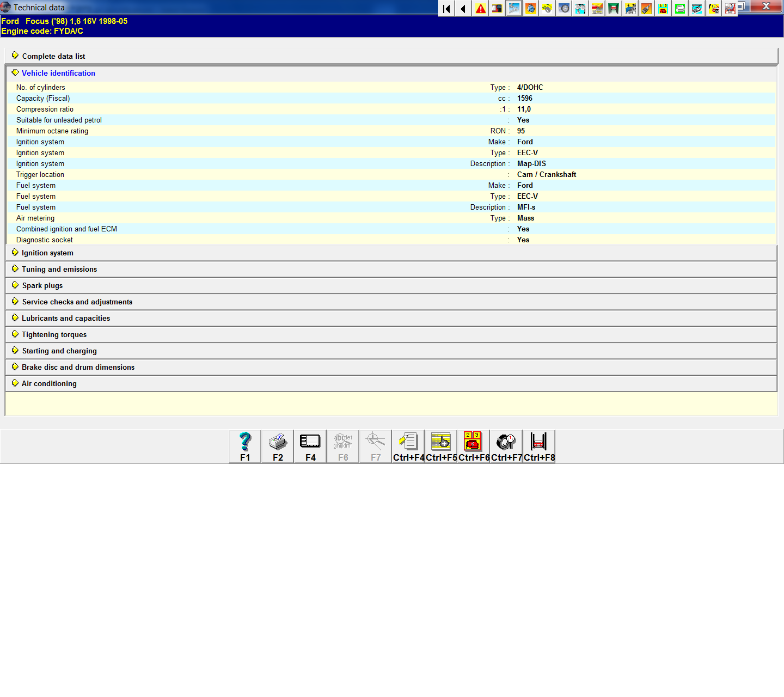This screenshot has width=784, height=697.
Task: Click the red and yellow car icon
Action: tap(597, 8)
